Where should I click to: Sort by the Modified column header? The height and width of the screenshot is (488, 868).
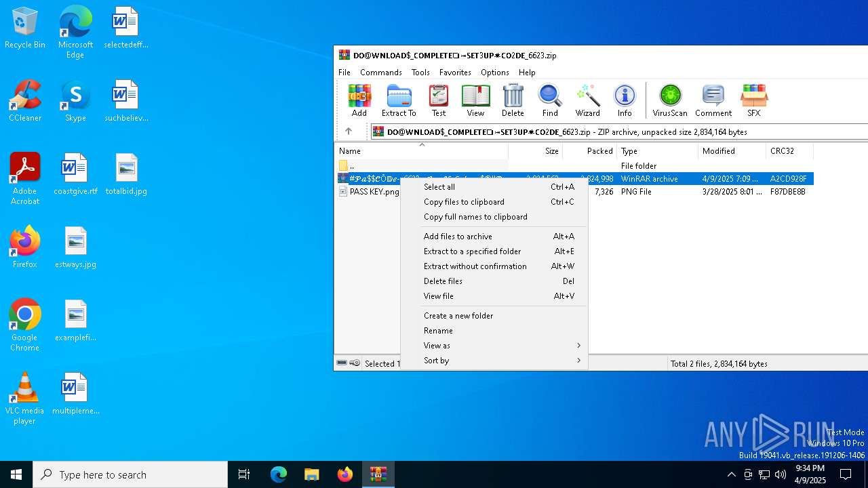(732, 151)
